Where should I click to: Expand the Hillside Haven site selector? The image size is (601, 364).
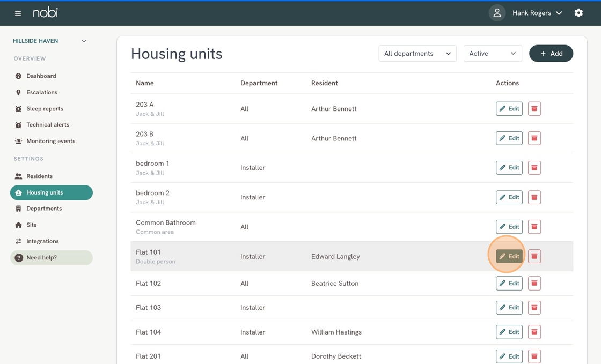pyautogui.click(x=50, y=41)
